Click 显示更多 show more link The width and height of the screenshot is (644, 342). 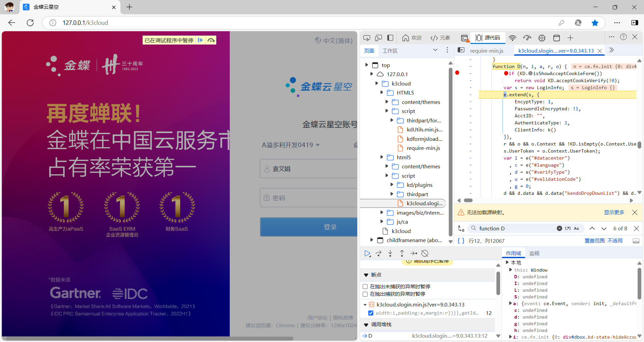coord(614,212)
